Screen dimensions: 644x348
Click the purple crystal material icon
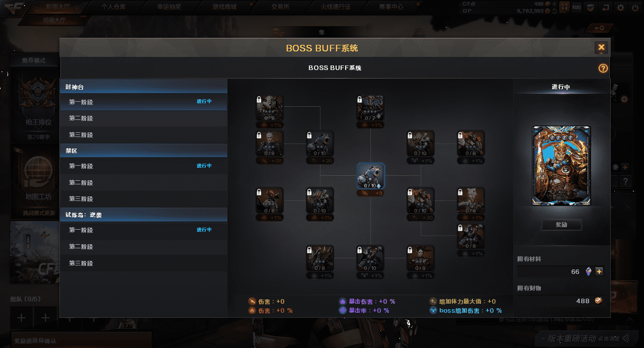tap(588, 271)
